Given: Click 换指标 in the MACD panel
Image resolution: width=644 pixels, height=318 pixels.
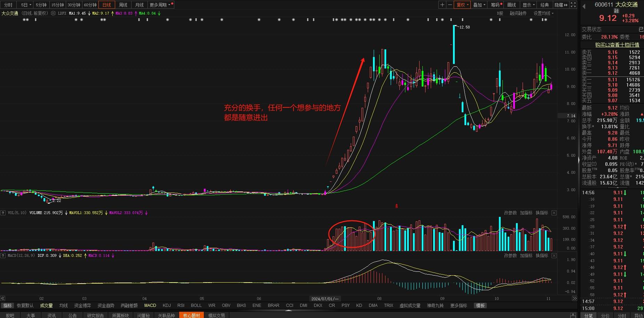Looking at the screenshot, I should click(542, 255).
